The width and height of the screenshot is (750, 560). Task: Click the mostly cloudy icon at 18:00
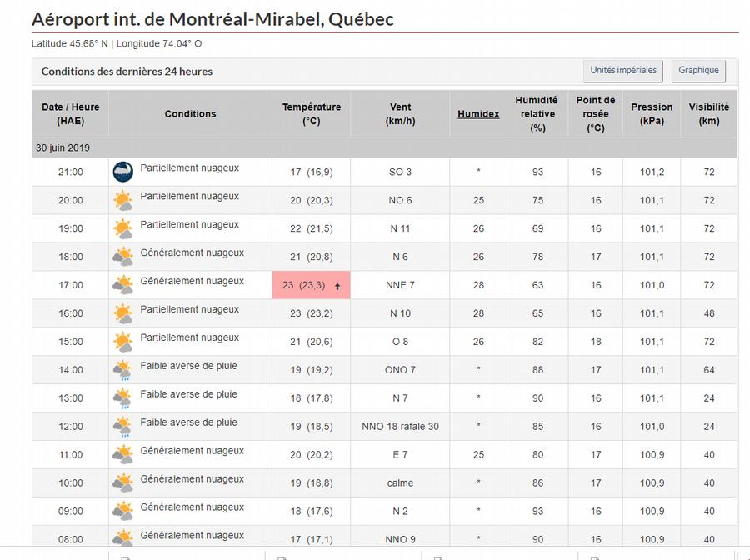tap(123, 257)
